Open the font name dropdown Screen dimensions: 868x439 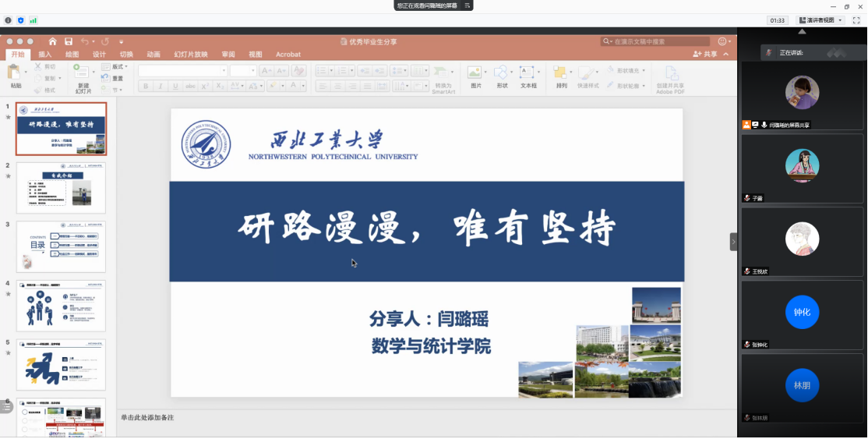click(224, 70)
